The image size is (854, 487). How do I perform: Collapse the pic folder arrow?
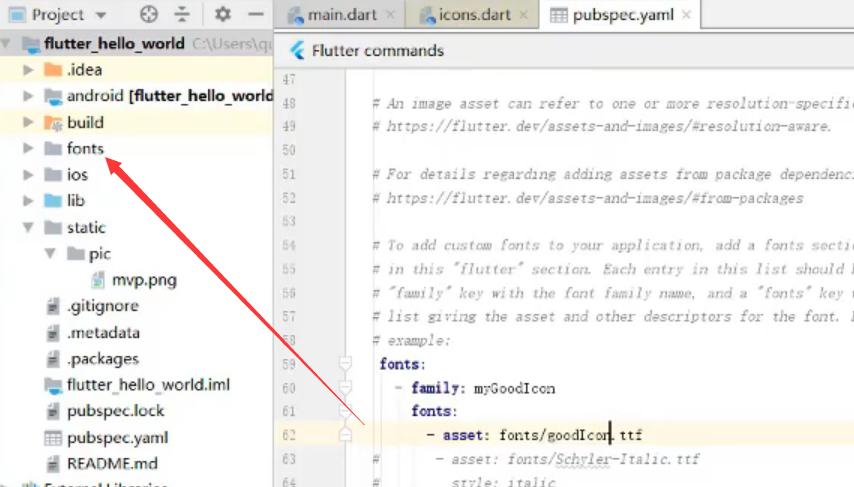50,253
